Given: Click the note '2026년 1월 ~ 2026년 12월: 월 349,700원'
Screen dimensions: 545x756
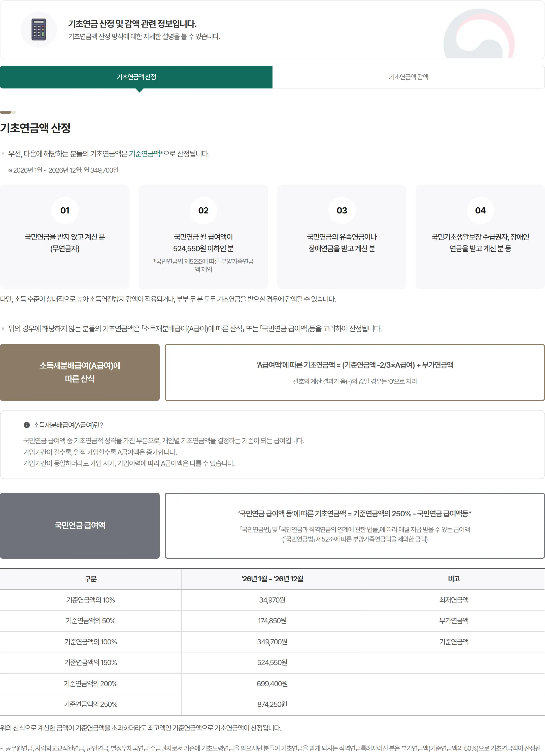Looking at the screenshot, I should (x=63, y=170).
